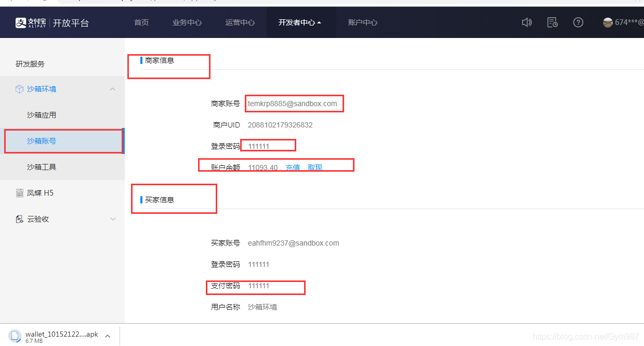
Task: Open the 账户中心 menu
Action: (x=363, y=22)
